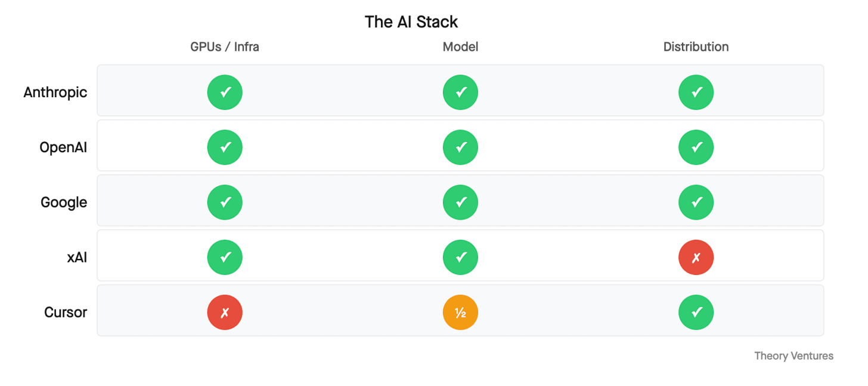Screen dimensions: 868x386
Task: Click OpenAI's Model green checkmark
Action: (x=460, y=147)
